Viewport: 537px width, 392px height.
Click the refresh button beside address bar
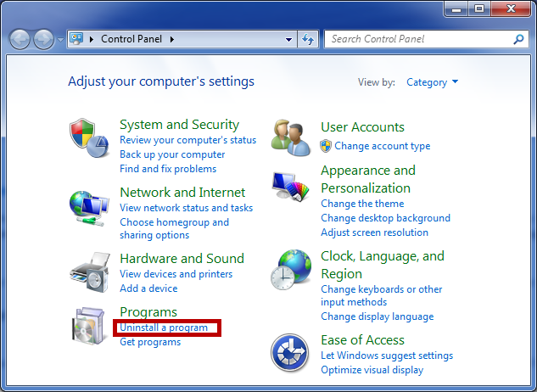coord(308,39)
